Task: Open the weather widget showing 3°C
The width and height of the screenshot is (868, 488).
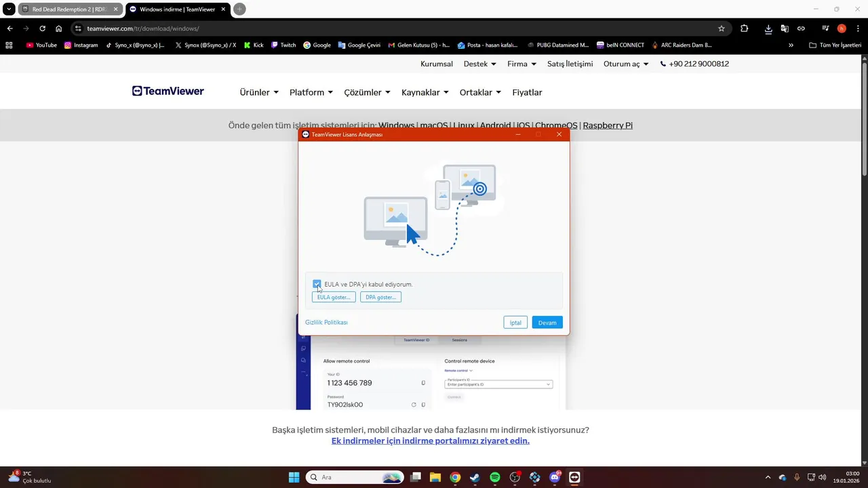Action: pyautogui.click(x=29, y=477)
